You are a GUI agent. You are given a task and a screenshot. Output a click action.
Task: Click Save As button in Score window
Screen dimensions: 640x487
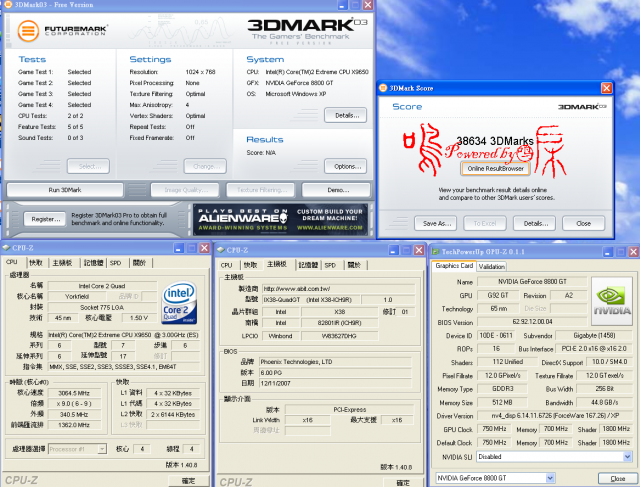pyautogui.click(x=436, y=223)
